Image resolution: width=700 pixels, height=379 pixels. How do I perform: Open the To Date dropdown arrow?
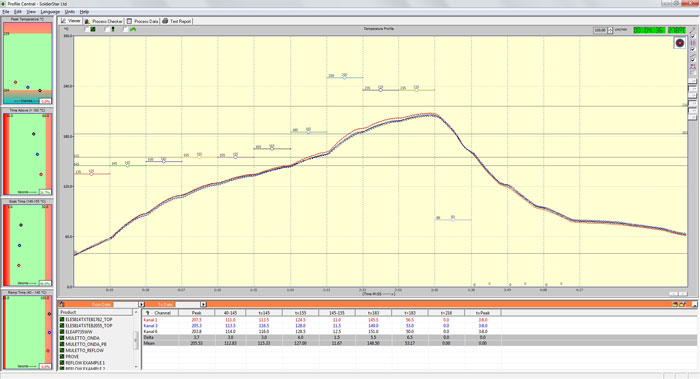pyautogui.click(x=203, y=304)
